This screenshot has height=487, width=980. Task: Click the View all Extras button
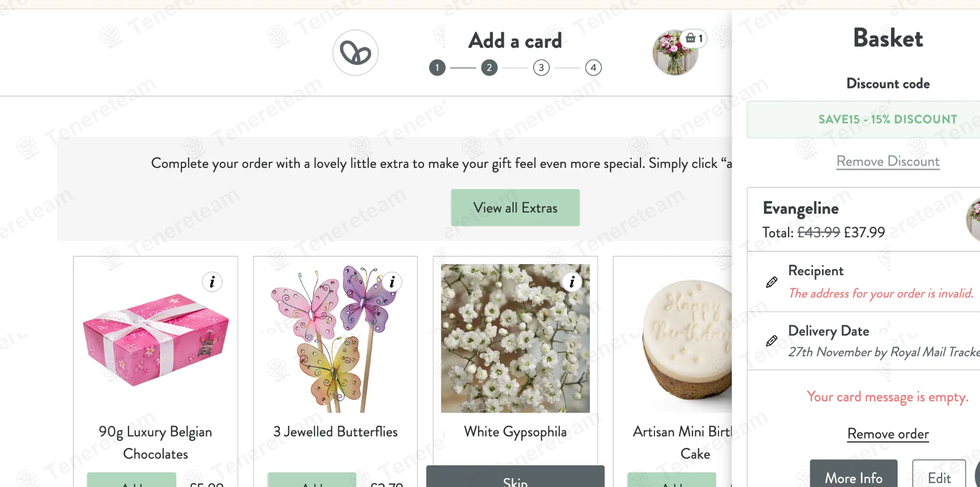point(515,208)
